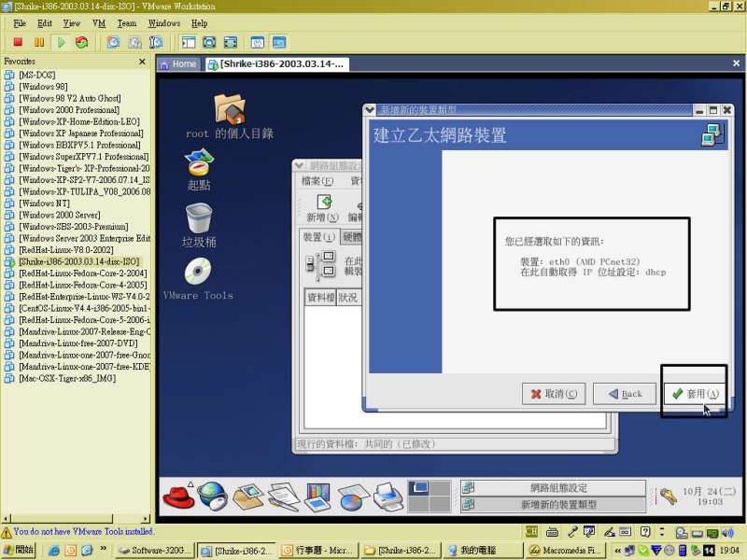Close the Favorites panel
This screenshot has height=560, width=747.
[142, 62]
